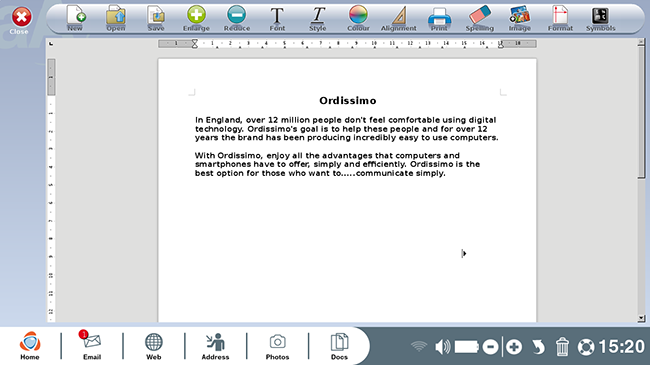Viewport: 650px width, 365px height.
Task: Print the document
Action: pos(439,19)
